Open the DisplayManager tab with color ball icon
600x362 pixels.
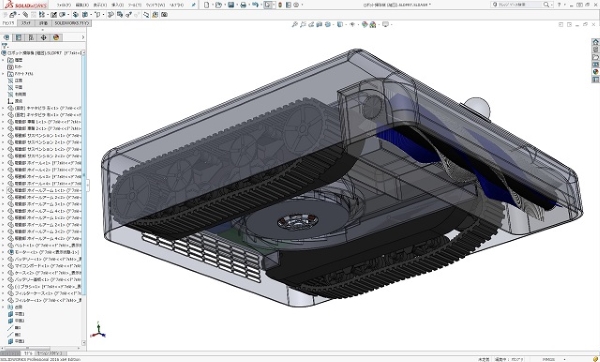[x=56, y=37]
